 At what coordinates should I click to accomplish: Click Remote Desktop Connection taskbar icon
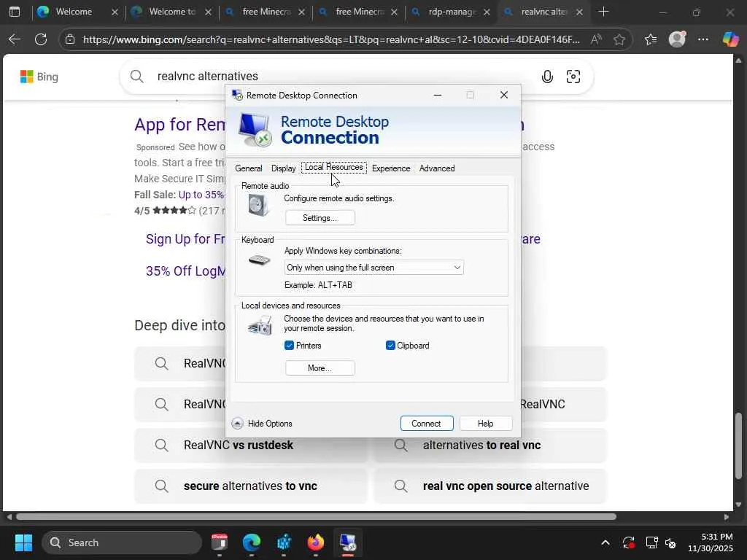point(348,542)
